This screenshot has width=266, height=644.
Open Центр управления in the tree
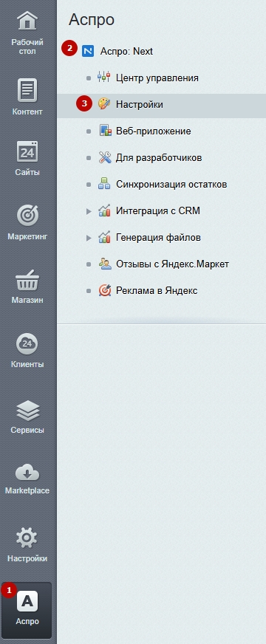pos(157,78)
